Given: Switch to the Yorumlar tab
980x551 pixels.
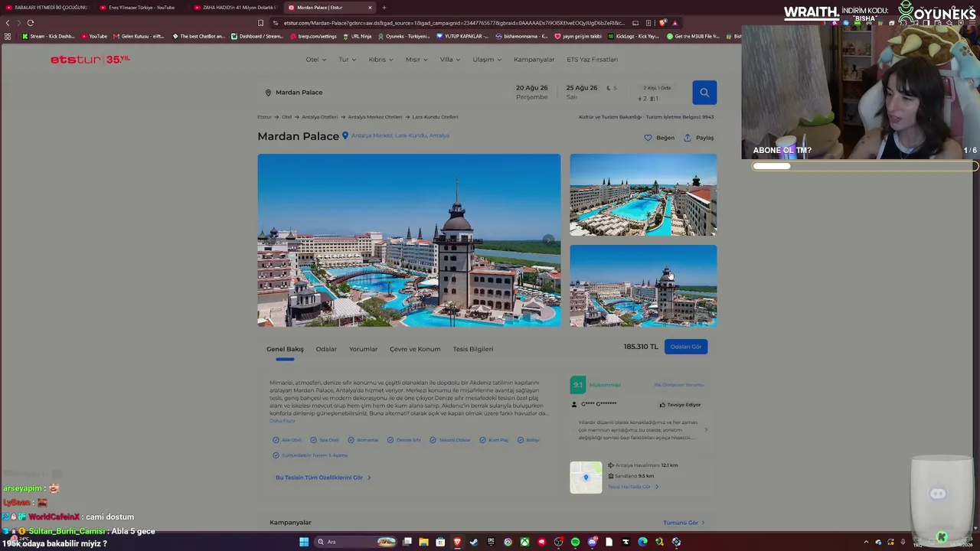Looking at the screenshot, I should 363,349.
